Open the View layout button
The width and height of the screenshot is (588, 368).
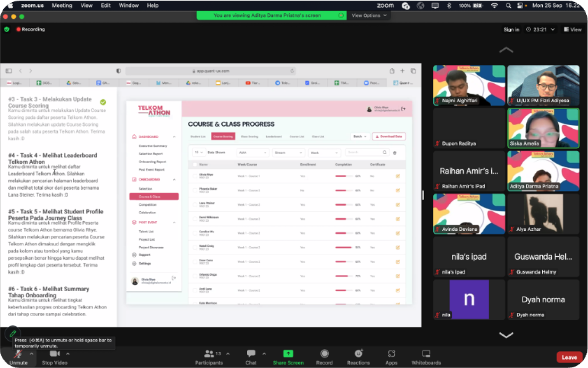coord(572,30)
